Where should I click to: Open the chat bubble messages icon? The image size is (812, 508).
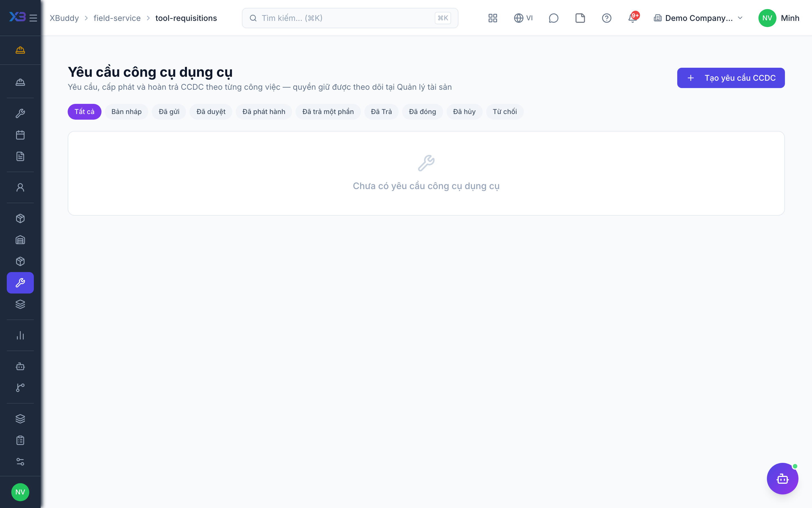pyautogui.click(x=553, y=18)
